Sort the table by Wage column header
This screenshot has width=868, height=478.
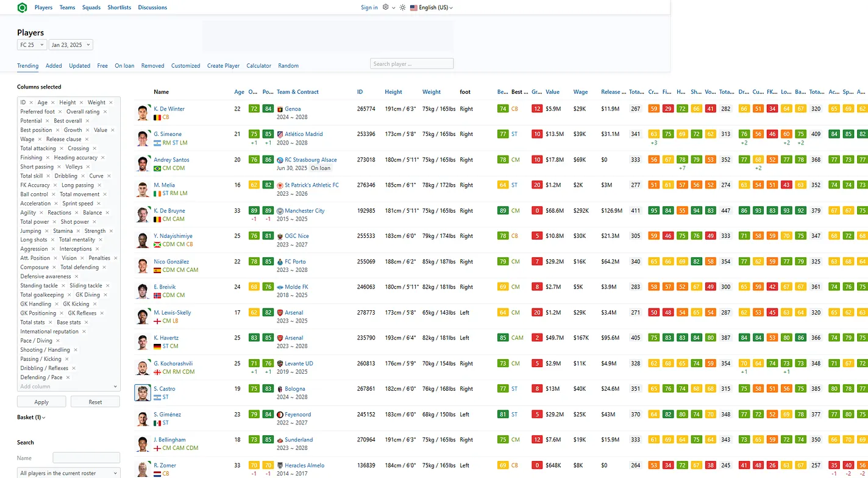point(580,92)
